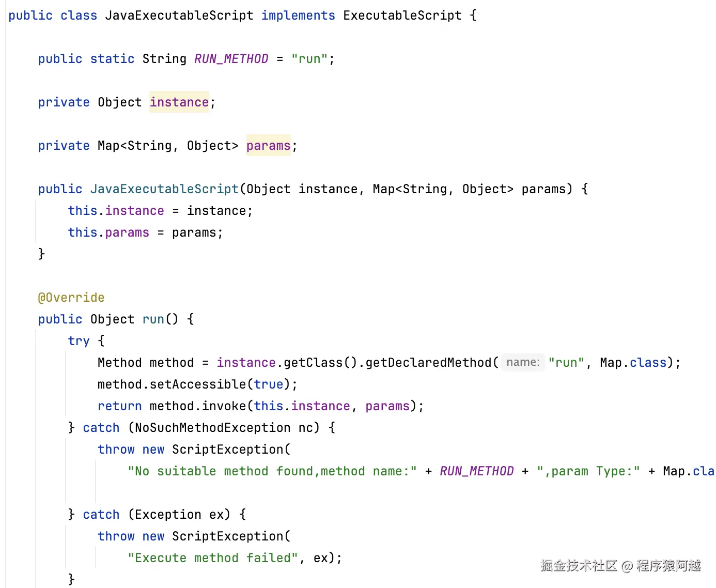
Task: Click the 掘金技术社区 watermark text
Action: coord(579,566)
